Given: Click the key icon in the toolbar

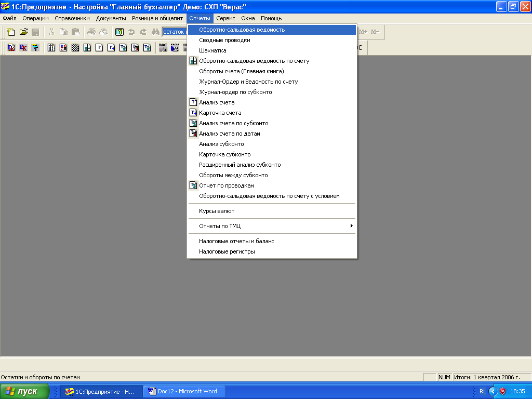Looking at the screenshot, I should point(119,32).
